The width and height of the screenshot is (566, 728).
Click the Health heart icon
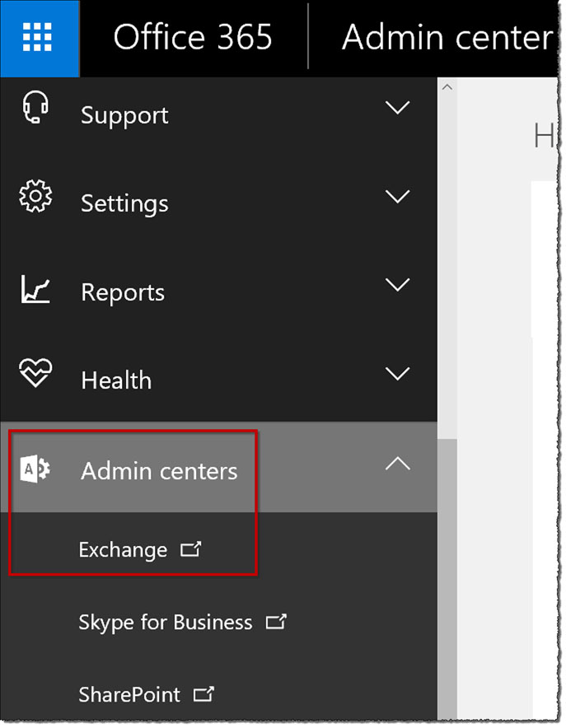[x=35, y=375]
